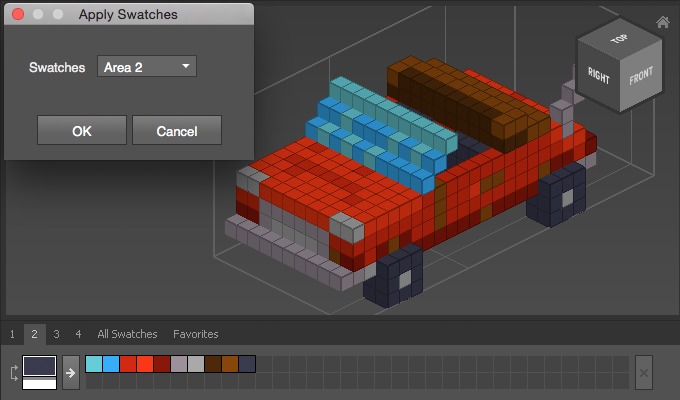Choose the dark navy swatch at row end
Screen dimensions: 680x400
247,364
